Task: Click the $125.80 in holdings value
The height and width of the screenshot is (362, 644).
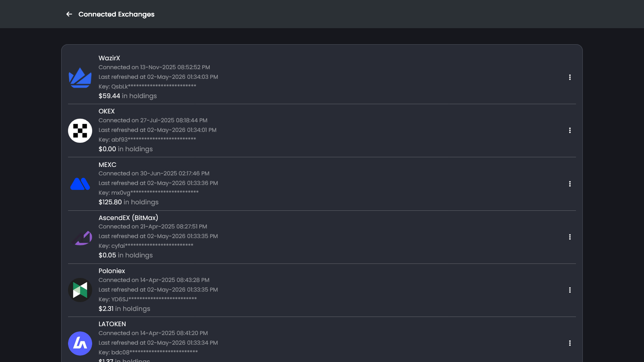Action: (128, 202)
